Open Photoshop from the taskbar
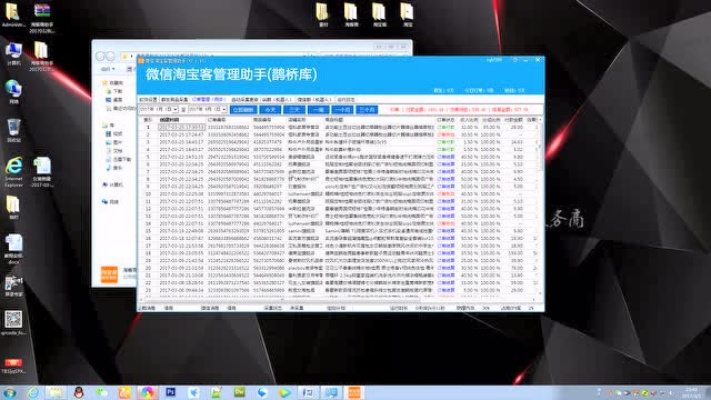The height and width of the screenshot is (400, 711). (171, 392)
